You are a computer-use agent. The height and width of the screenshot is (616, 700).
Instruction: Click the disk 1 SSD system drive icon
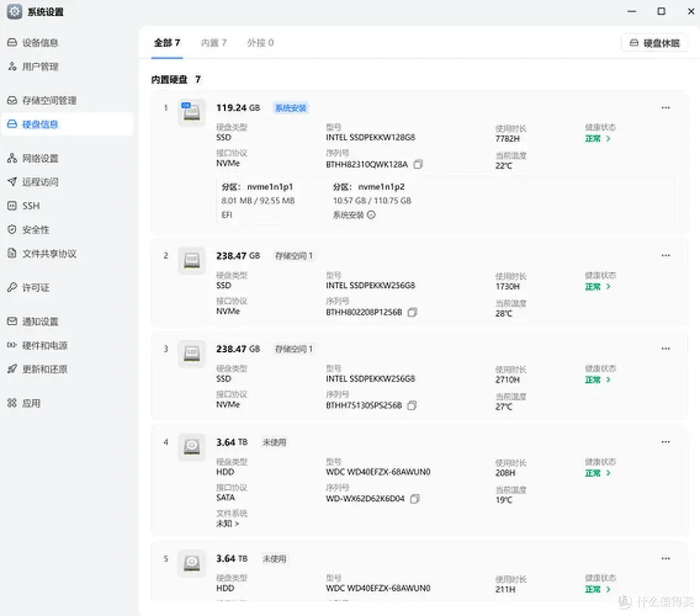click(192, 112)
